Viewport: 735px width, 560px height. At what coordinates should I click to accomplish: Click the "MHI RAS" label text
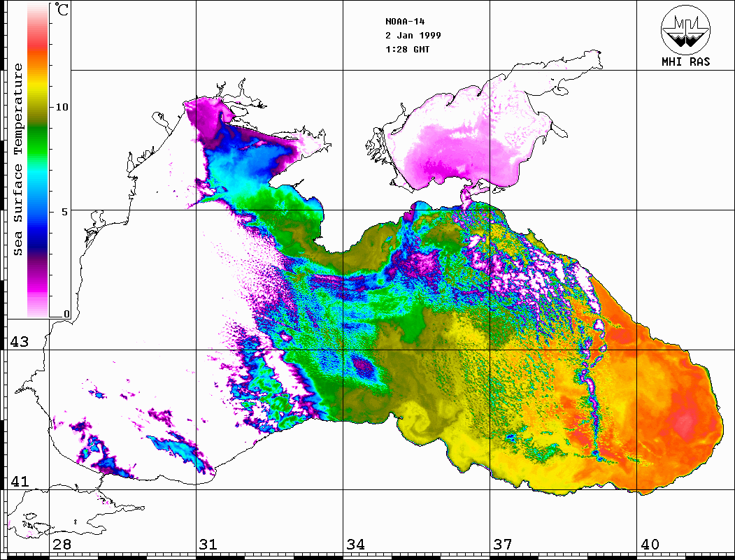pyautogui.click(x=686, y=62)
